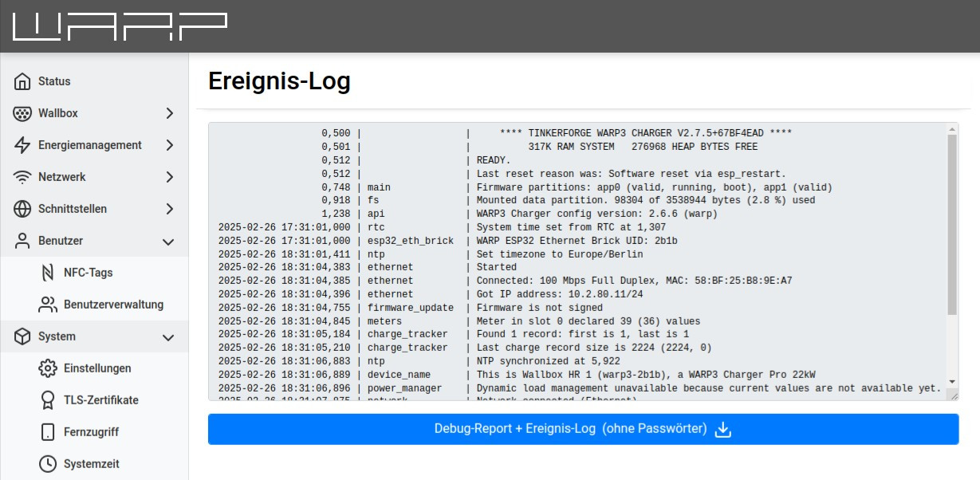Click the NFC-Tags icon in sidebar
980x480 pixels.
coord(48,273)
